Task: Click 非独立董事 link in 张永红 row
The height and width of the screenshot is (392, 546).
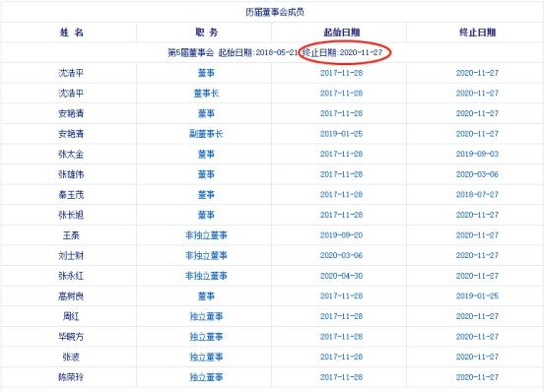Action: click(x=206, y=276)
